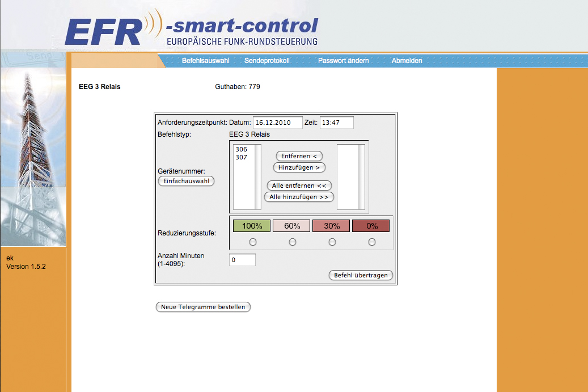
Task: Click the green 100% color swatch
Action: [252, 226]
